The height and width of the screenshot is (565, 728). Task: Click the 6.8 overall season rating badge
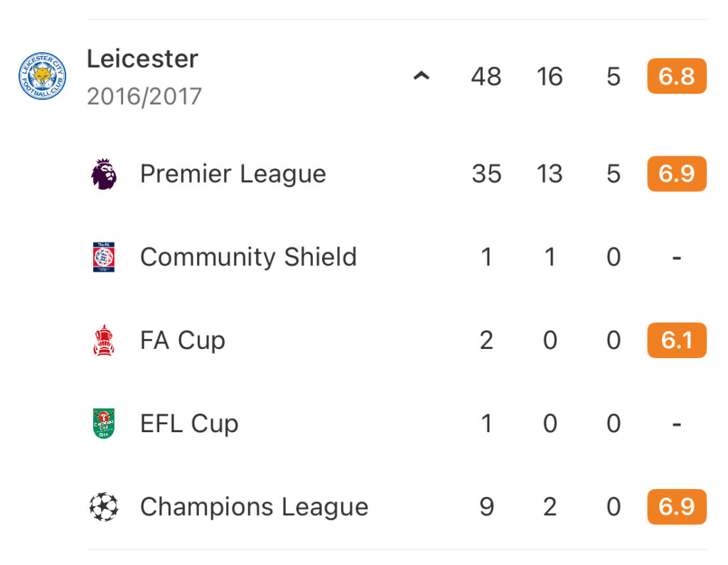[x=677, y=76]
